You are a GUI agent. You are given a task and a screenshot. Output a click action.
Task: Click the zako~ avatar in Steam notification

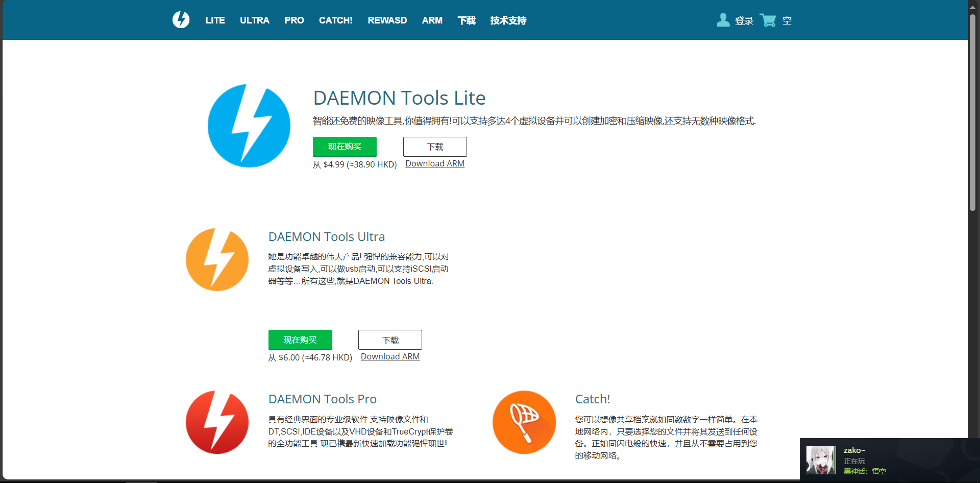(x=821, y=460)
